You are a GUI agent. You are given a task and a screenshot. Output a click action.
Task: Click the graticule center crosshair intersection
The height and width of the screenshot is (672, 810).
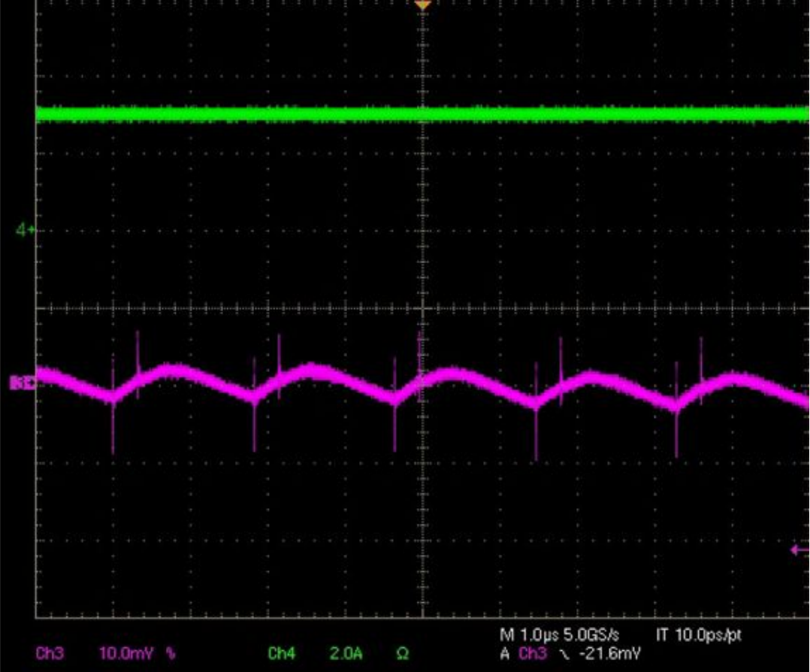tap(423, 308)
